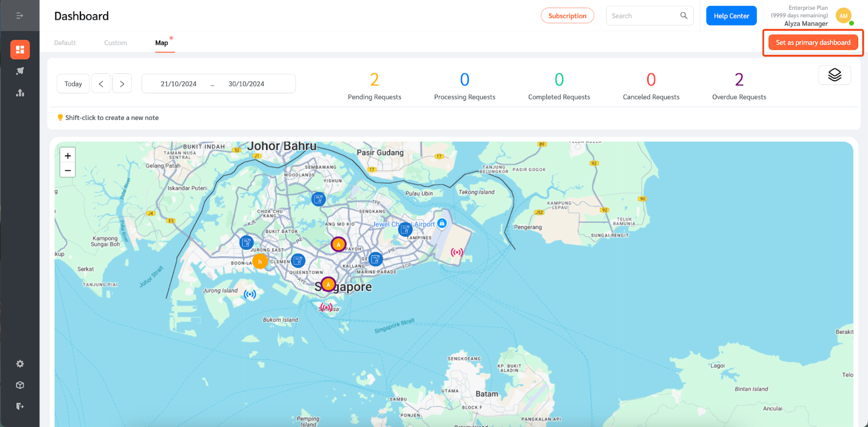Click the search magnifier icon
Image resolution: width=868 pixels, height=427 pixels.
684,16
